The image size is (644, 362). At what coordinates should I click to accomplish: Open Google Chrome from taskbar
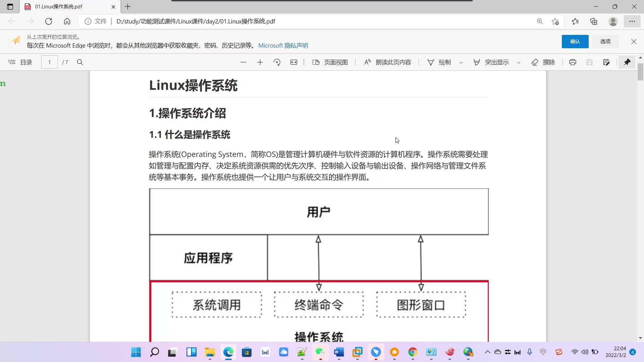click(x=413, y=352)
